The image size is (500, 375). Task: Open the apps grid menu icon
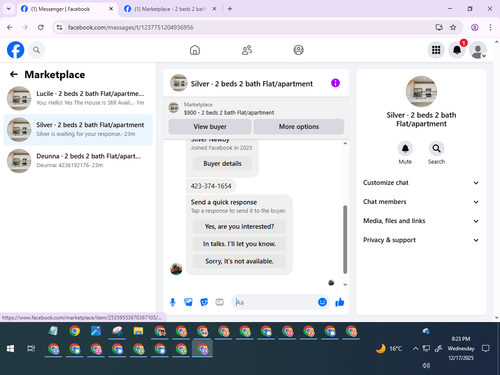click(x=436, y=50)
